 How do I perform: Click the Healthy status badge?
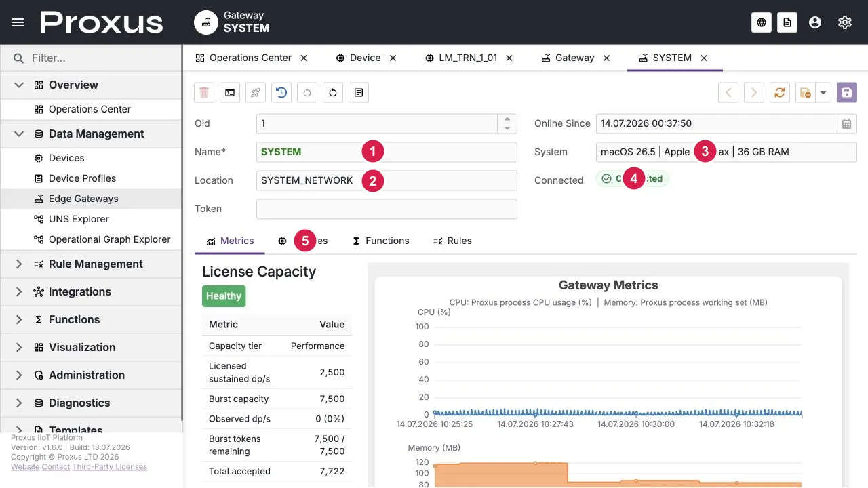pos(224,296)
